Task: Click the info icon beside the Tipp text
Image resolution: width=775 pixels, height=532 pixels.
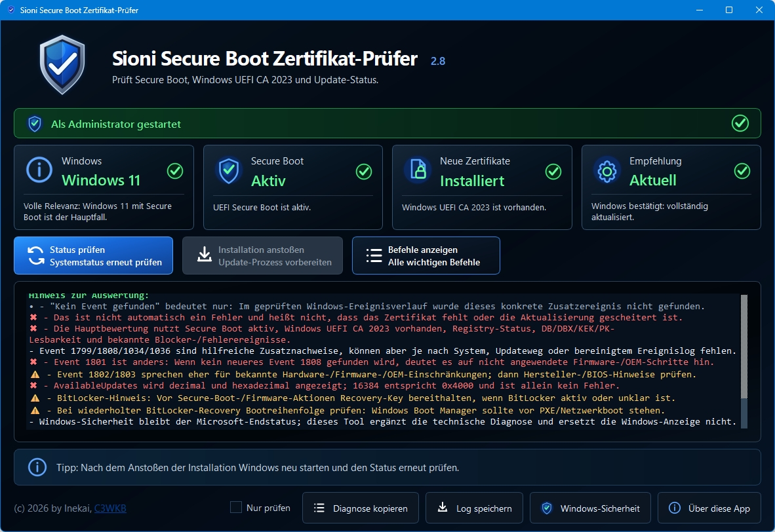Action: 37,466
